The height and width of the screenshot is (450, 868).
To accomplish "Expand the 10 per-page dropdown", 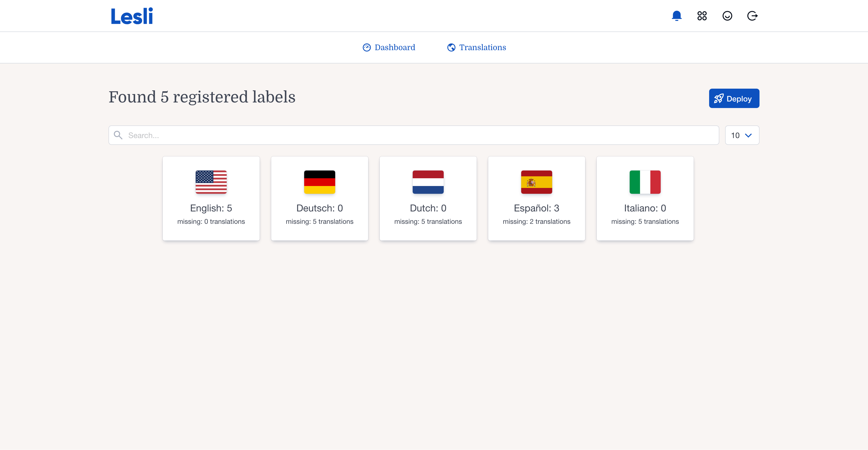I will [x=742, y=135].
